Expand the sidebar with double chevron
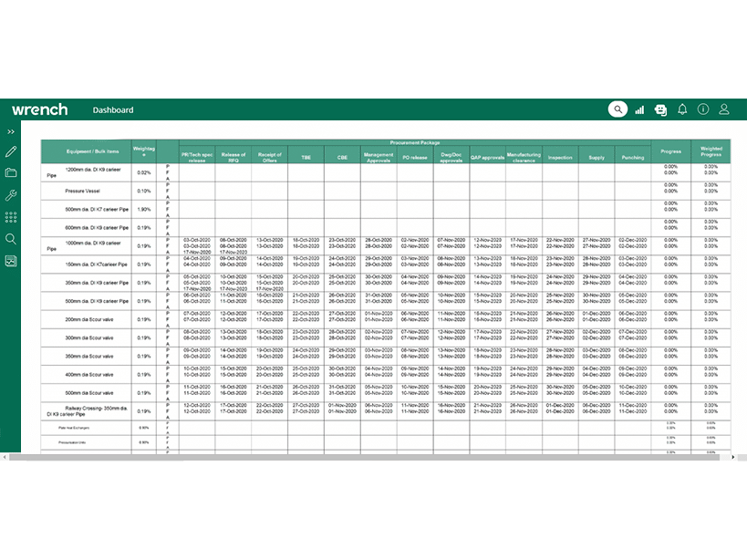This screenshot has width=747, height=560. click(x=10, y=132)
